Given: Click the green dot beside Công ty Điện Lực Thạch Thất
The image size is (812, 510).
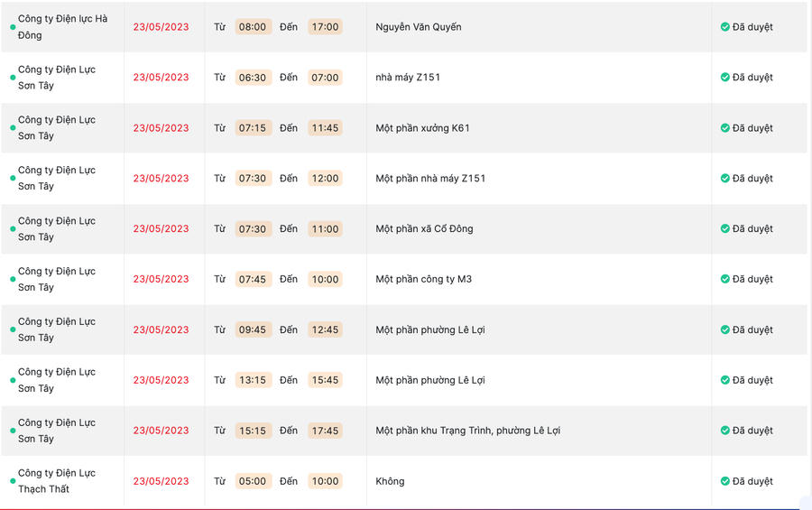Looking at the screenshot, I should [13, 482].
